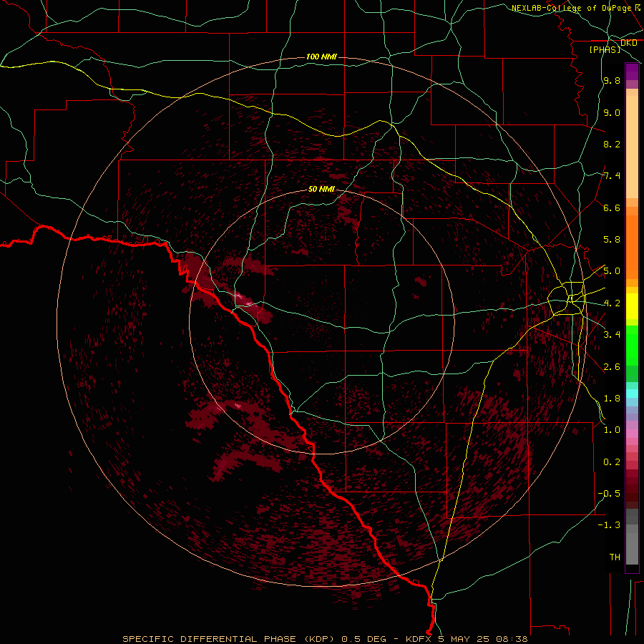The height and width of the screenshot is (644, 644).
Task: Click the -0.5 scale value
Action: click(609, 493)
